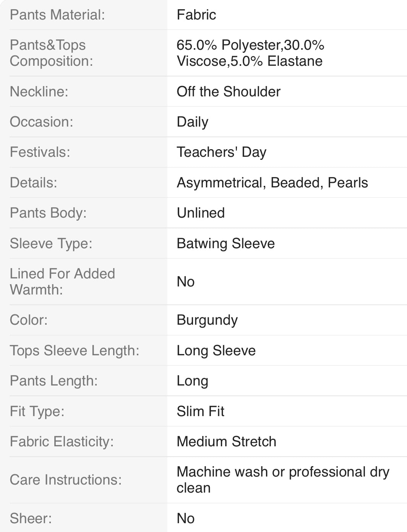The image size is (407, 532).
Task: Tap the 'Burgundy' color value
Action: tap(207, 320)
